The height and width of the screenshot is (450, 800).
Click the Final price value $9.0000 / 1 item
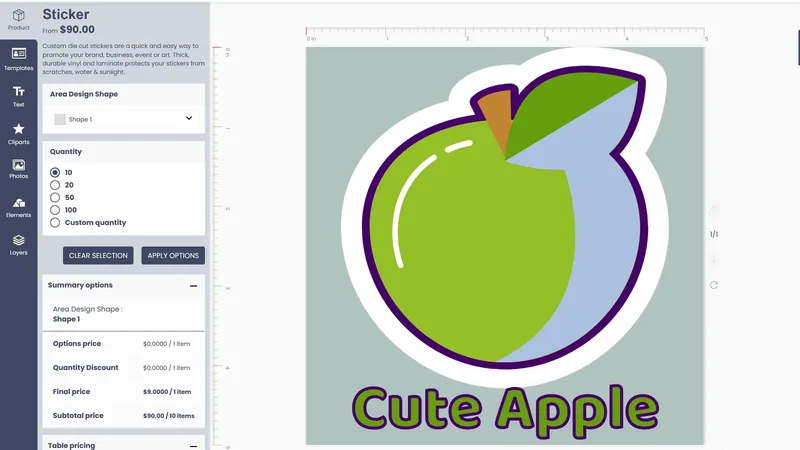(x=167, y=392)
